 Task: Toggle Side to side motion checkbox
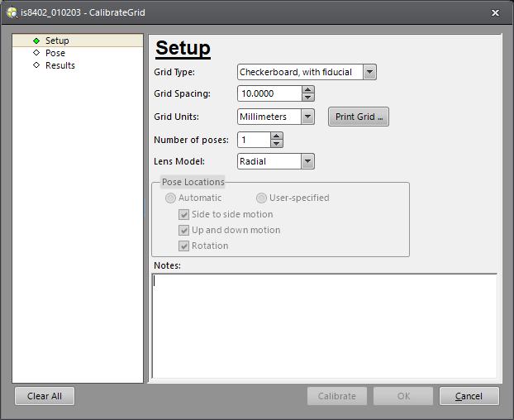click(x=184, y=214)
